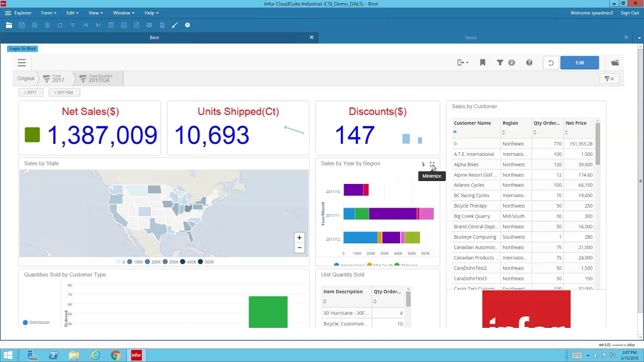Go to last record toolbar icon

point(98,25)
